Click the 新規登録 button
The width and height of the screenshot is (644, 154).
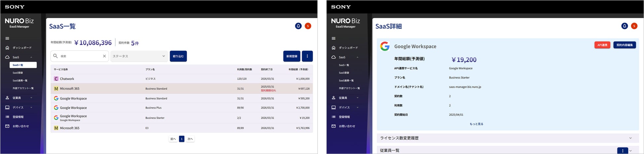click(292, 56)
